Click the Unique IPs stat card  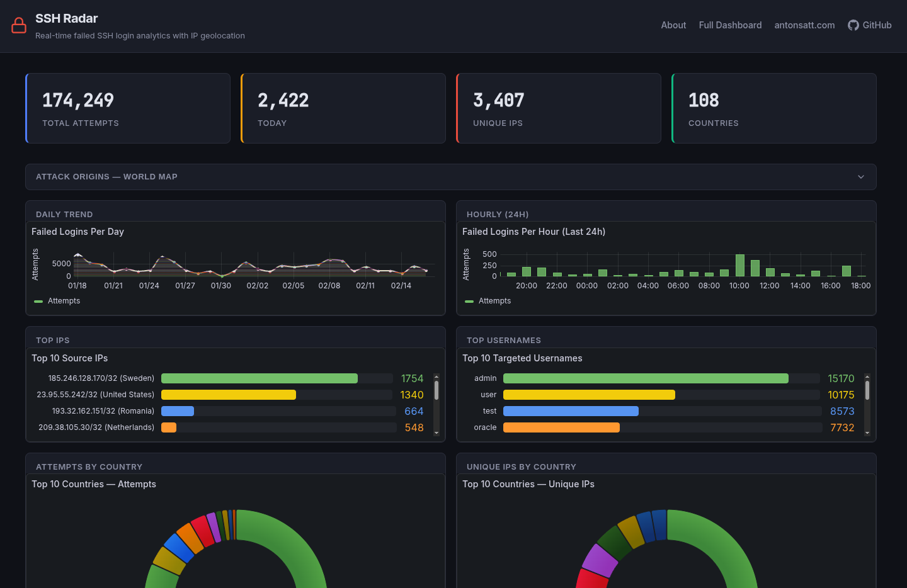(x=558, y=108)
